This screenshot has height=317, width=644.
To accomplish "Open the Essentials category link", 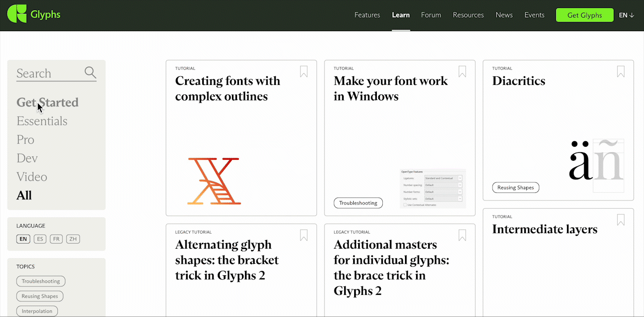I will tap(42, 121).
